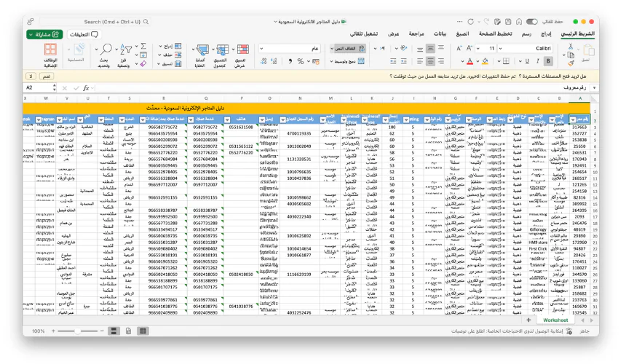This screenshot has height=364, width=626.
Task: Expand the Share button dropdown
Action: click(31, 34)
